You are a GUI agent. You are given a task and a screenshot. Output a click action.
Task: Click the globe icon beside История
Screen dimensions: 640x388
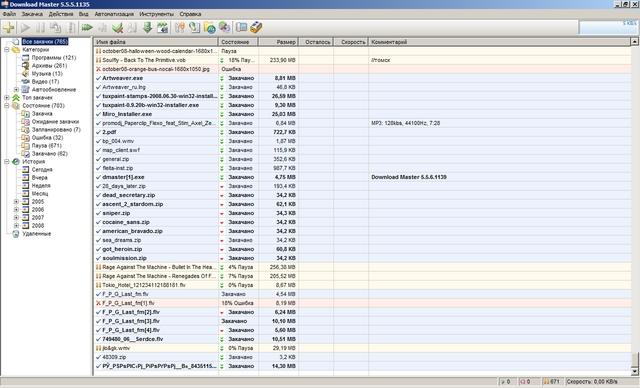pos(16,162)
